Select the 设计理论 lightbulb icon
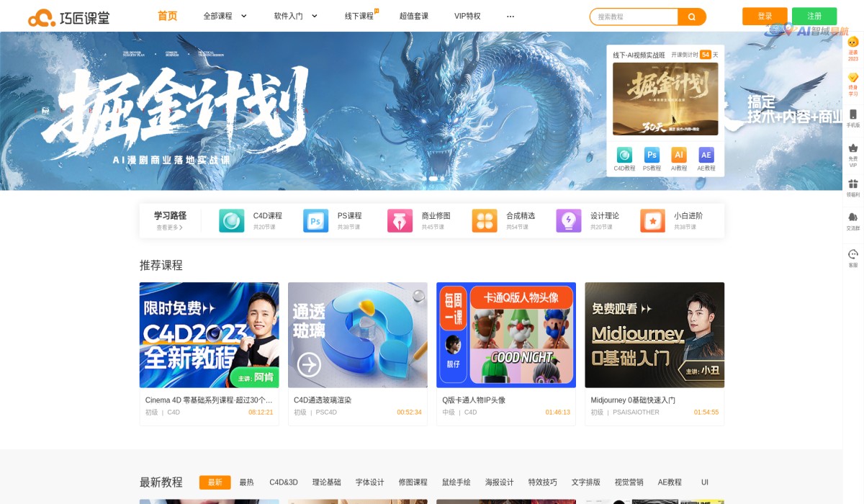This screenshot has height=504, width=864. tap(568, 220)
